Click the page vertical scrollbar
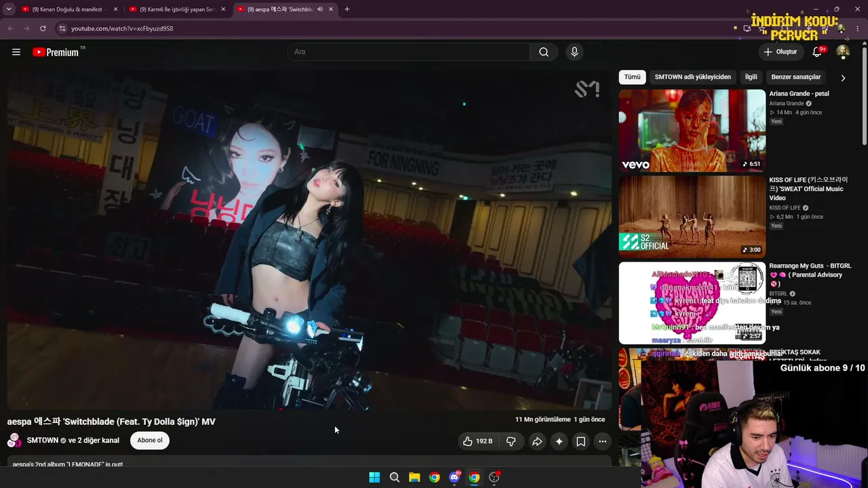The width and height of the screenshot is (868, 488). pyautogui.click(x=864, y=95)
